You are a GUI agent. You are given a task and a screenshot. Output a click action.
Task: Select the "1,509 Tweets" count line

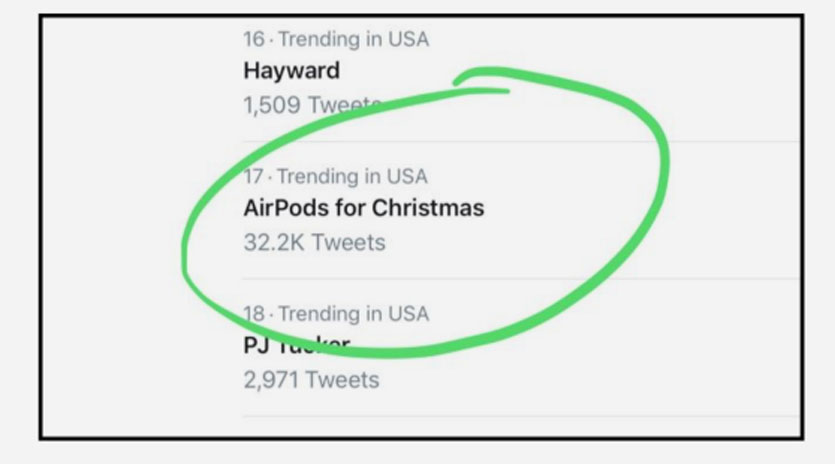click(x=312, y=104)
